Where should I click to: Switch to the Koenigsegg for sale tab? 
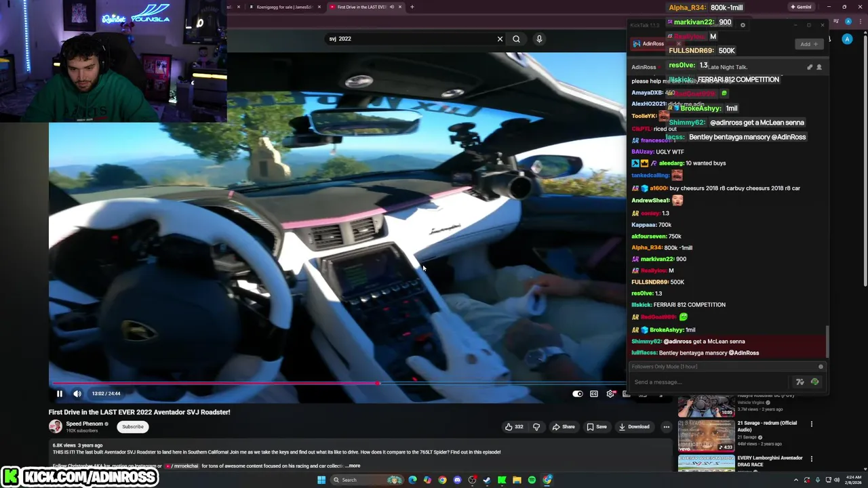click(x=284, y=7)
